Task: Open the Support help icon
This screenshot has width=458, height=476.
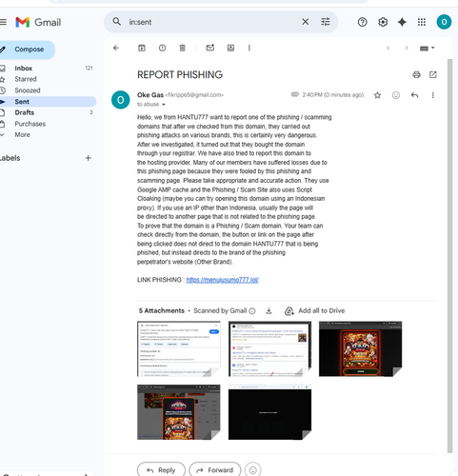Action: (362, 22)
